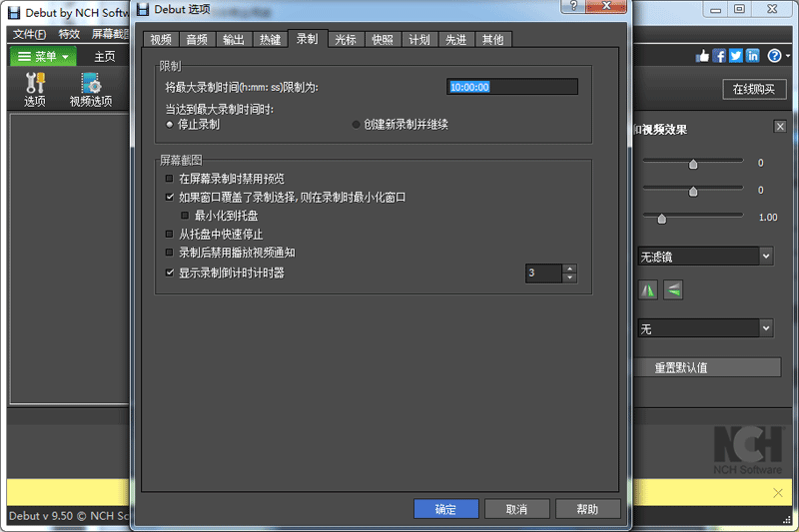This screenshot has width=799, height=532.
Task: Dismiss the yellow notification bar
Action: click(778, 492)
